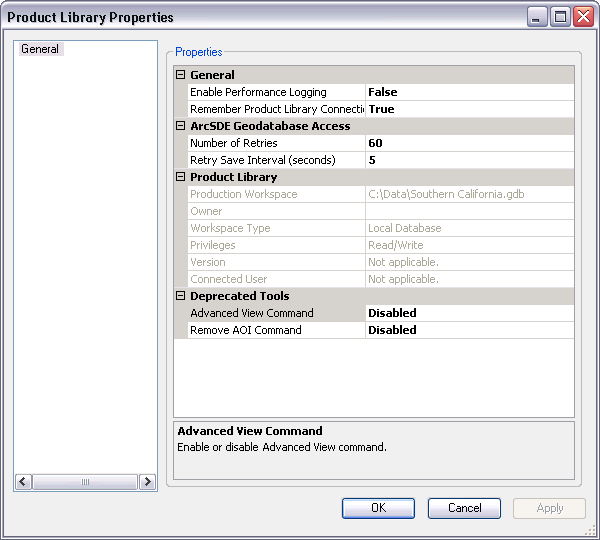Select the Advanced View Command row label
This screenshot has height=540, width=600.
click(x=277, y=313)
